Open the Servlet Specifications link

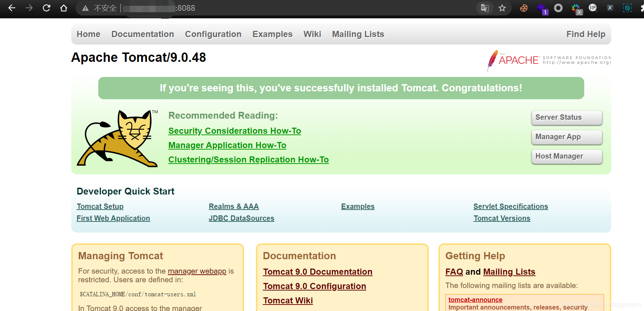[511, 206]
